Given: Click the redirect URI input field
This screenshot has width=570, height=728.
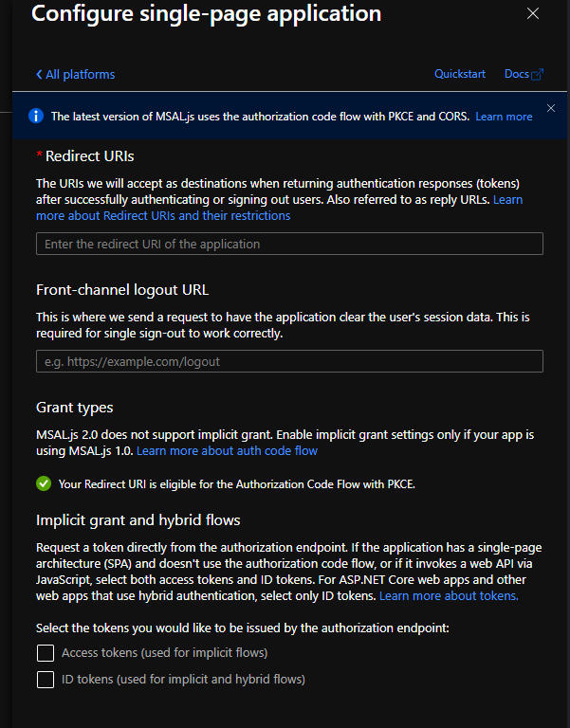Looking at the screenshot, I should tap(289, 244).
